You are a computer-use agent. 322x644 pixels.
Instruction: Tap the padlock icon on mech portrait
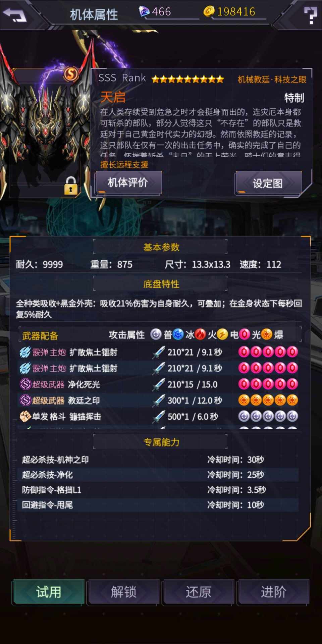(71, 186)
